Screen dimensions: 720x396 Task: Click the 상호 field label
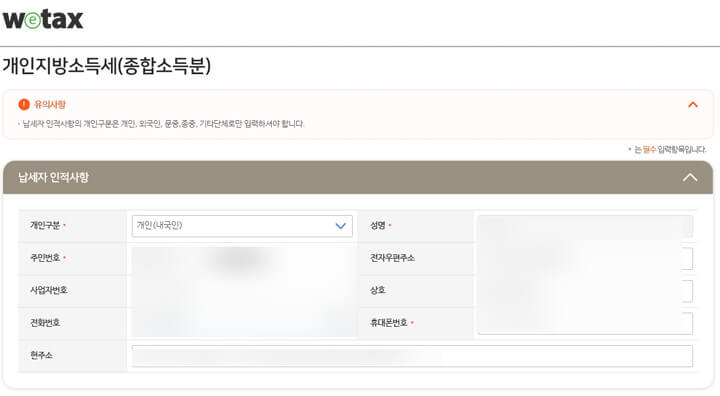(x=378, y=290)
